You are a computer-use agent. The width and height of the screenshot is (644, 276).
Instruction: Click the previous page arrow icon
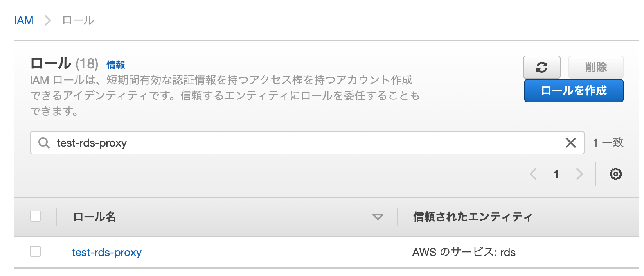tap(533, 174)
